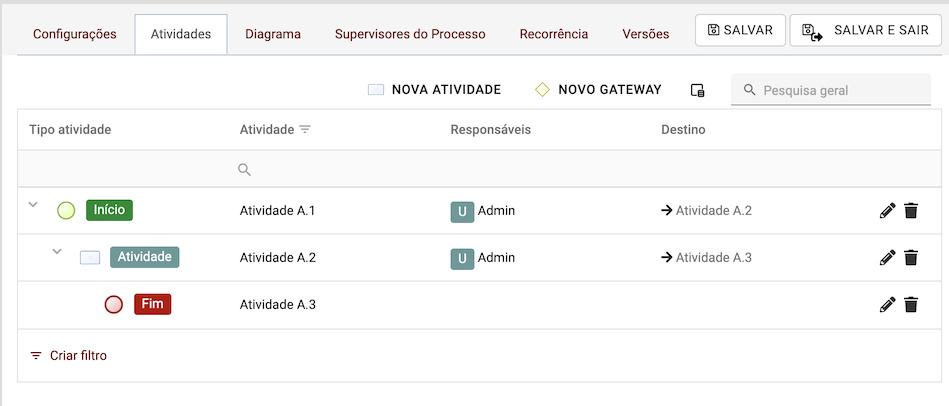Go to the Recorrência tab
Screen dimensions: 949x406
point(554,34)
